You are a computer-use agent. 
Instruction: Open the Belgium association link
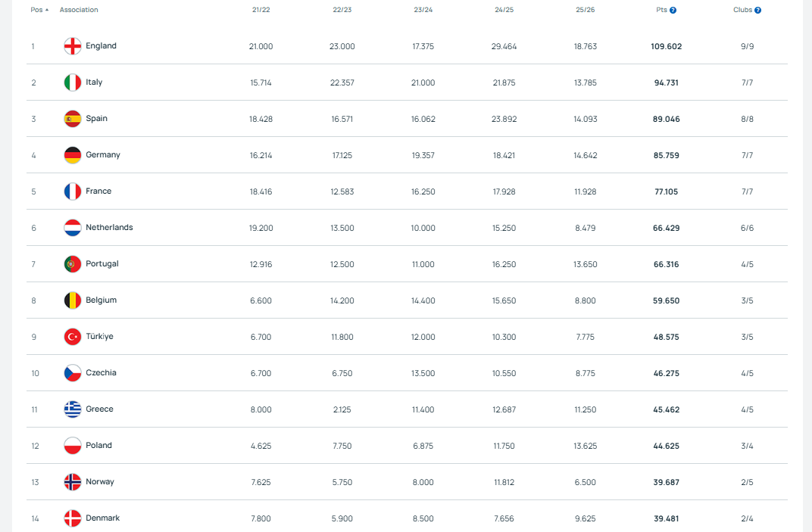pos(101,300)
